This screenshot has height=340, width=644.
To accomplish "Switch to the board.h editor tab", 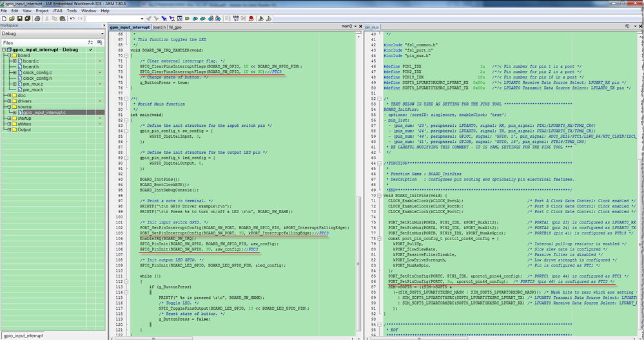I will pos(159,28).
